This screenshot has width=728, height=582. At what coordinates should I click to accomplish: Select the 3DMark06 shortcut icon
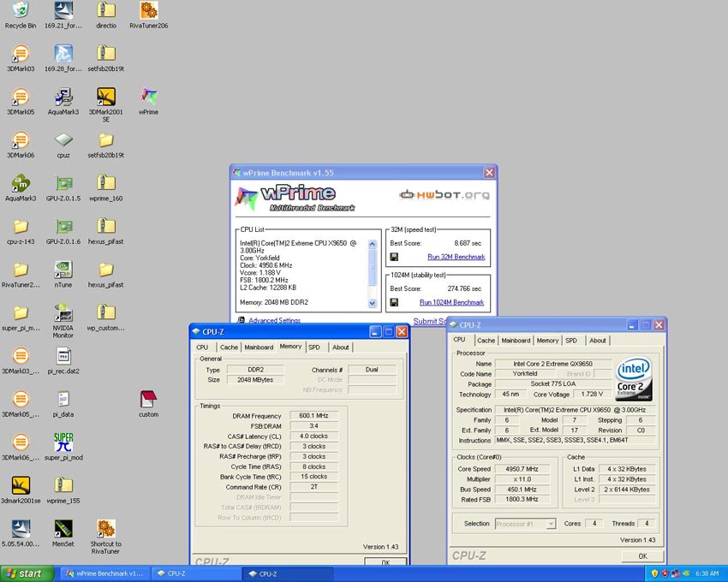click(21, 140)
